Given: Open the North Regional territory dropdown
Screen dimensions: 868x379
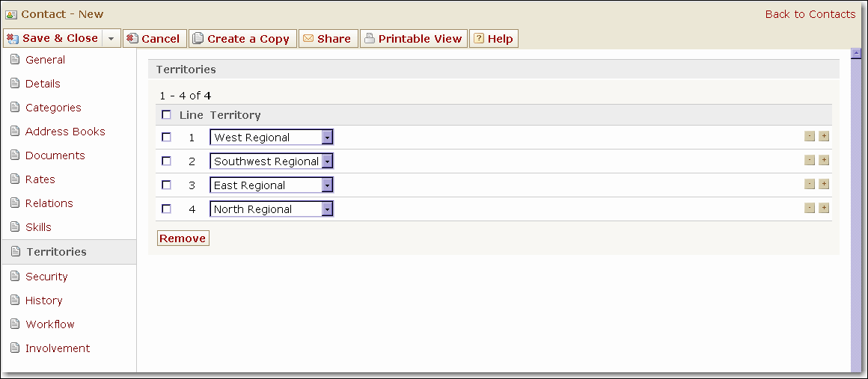Looking at the screenshot, I should 271,209.
